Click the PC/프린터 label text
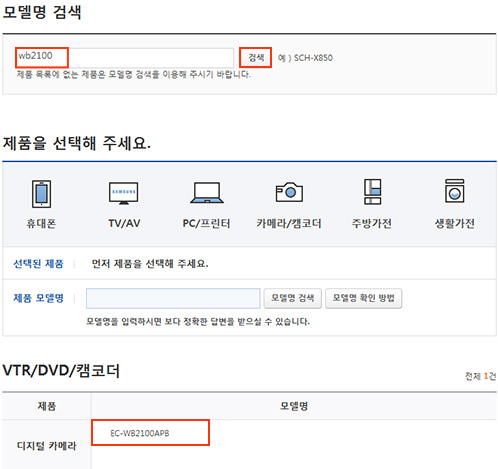498x469 pixels. pyautogui.click(x=206, y=223)
